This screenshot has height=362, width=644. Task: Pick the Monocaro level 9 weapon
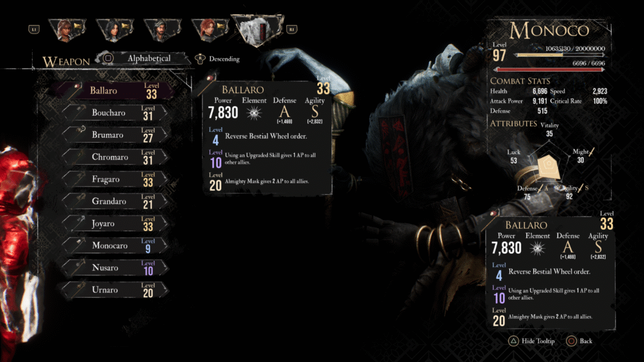pyautogui.click(x=116, y=246)
